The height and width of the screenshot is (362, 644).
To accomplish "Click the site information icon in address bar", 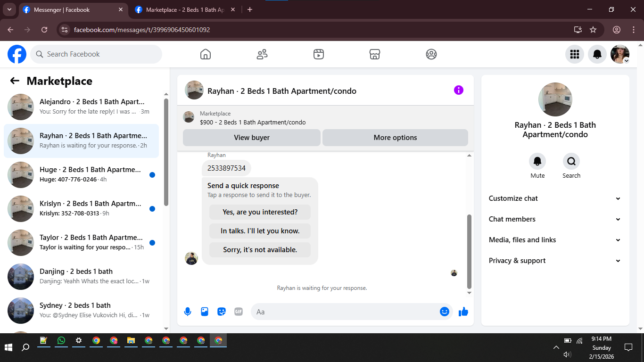I will (65, 30).
